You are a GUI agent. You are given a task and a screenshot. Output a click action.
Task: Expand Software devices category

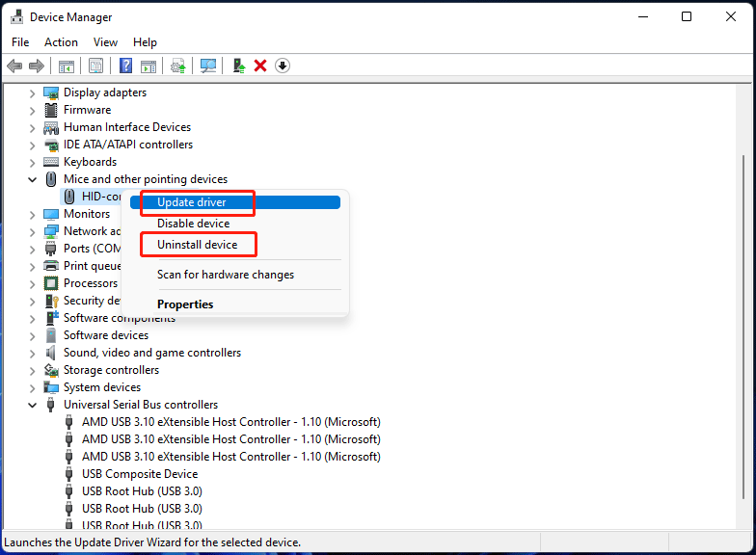(33, 335)
